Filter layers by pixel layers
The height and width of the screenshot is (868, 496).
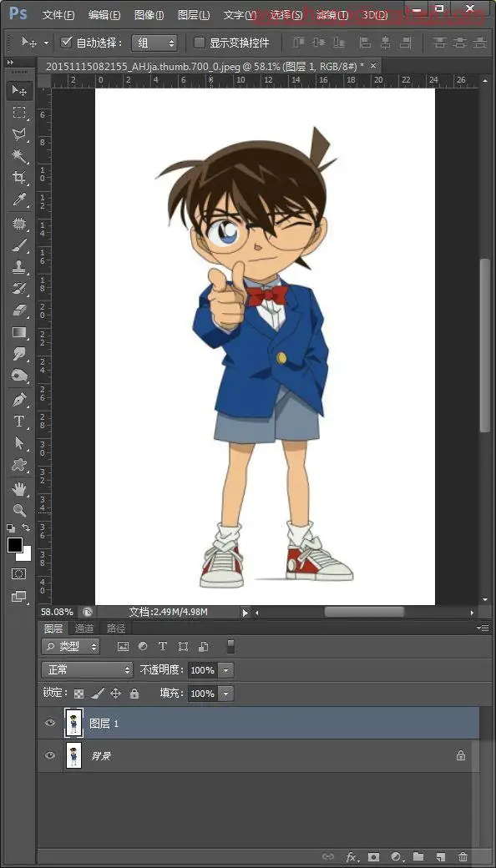coord(123,646)
